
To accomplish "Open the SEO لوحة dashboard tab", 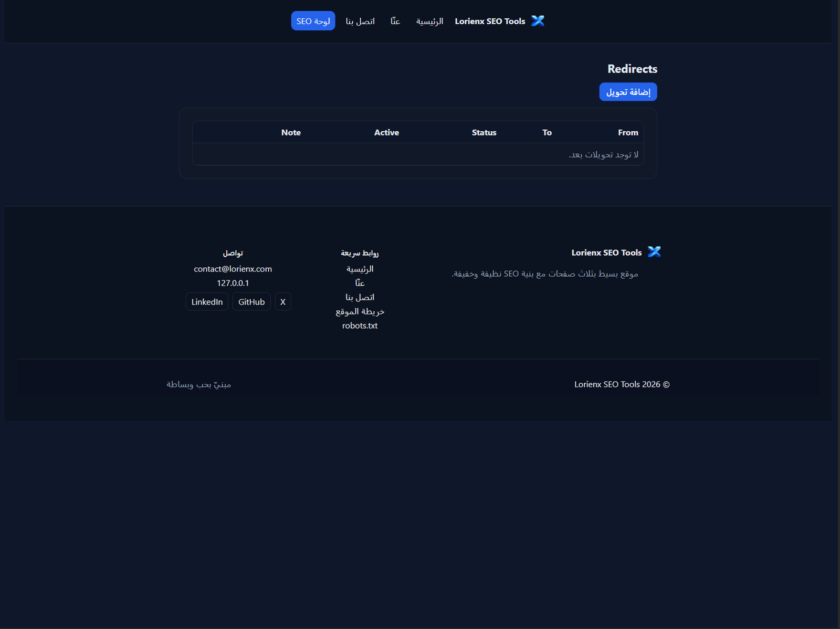I will (x=313, y=21).
